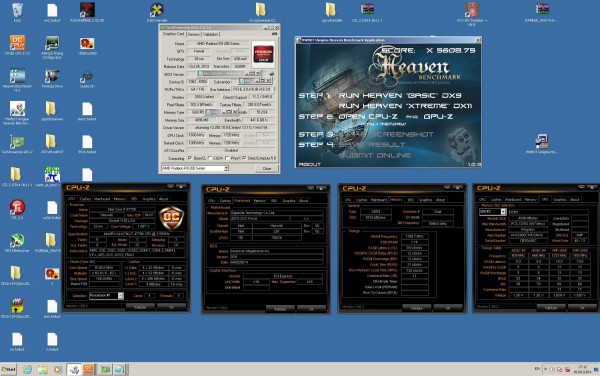
Task: Launch the Super PI desktop icon
Action: [52, 174]
